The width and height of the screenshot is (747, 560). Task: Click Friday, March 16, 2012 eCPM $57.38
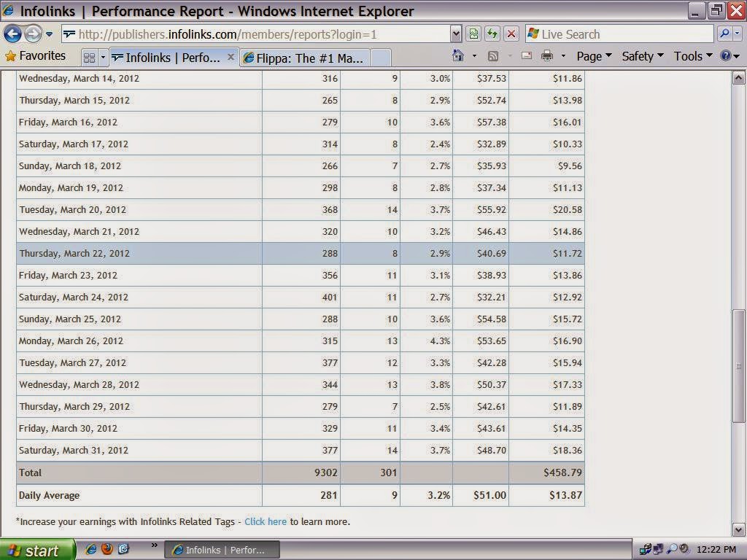click(492, 122)
